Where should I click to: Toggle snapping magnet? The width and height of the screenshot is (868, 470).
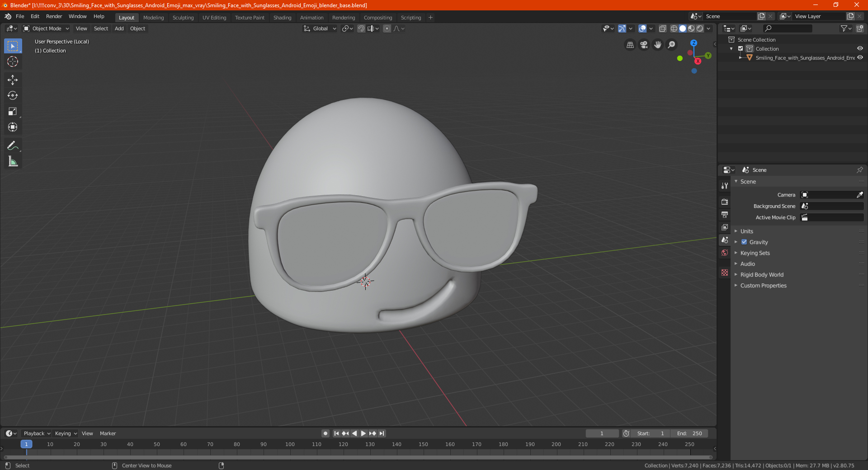click(x=361, y=28)
